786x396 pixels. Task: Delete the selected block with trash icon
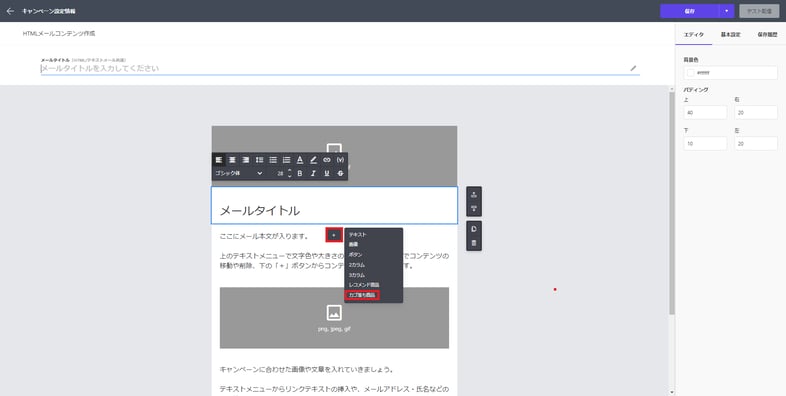pyautogui.click(x=474, y=243)
